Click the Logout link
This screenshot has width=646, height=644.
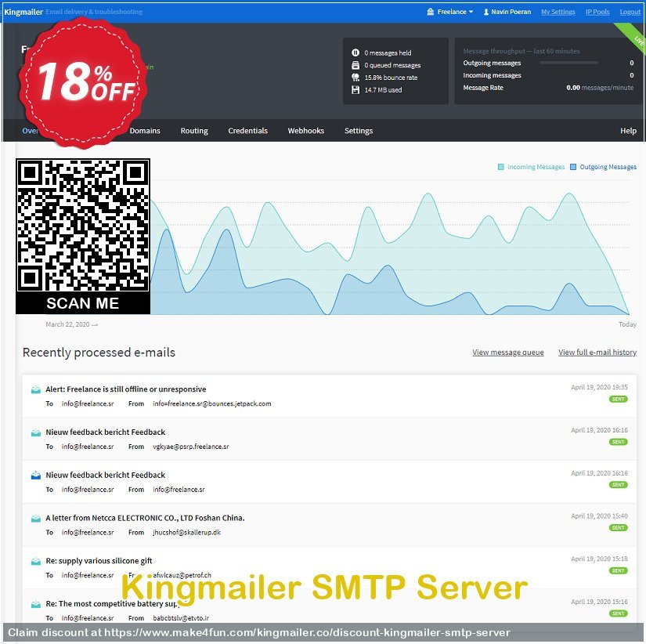630,12
